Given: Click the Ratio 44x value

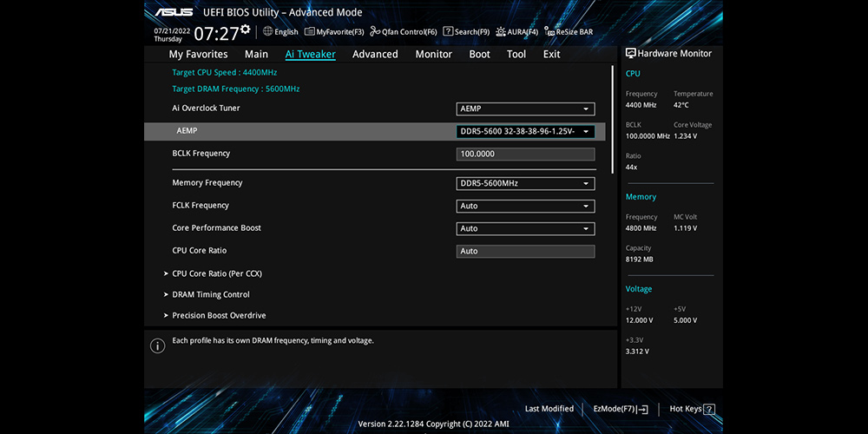Looking at the screenshot, I should pyautogui.click(x=631, y=168).
